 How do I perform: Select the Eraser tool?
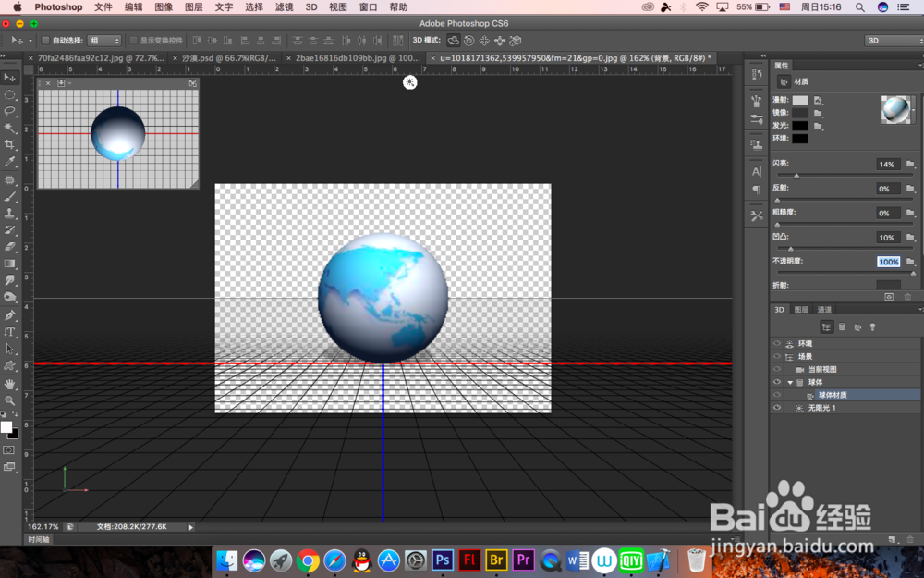tap(9, 247)
